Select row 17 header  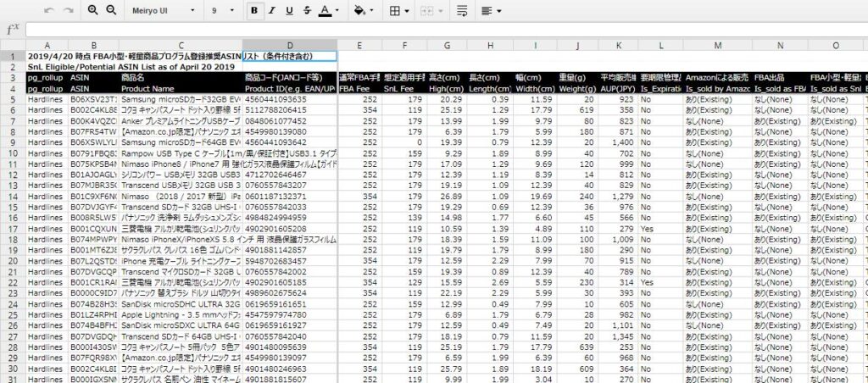point(13,229)
